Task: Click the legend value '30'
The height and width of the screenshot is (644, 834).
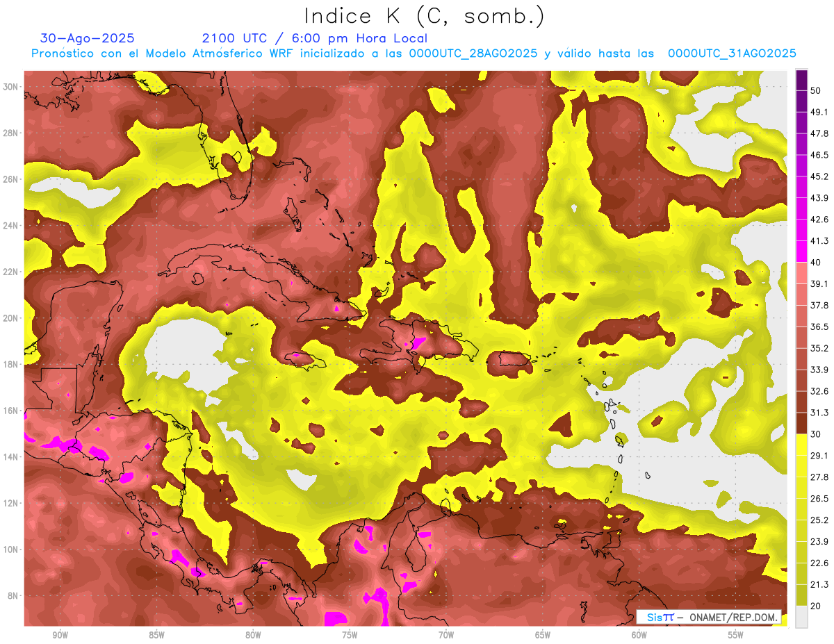Action: 816,434
